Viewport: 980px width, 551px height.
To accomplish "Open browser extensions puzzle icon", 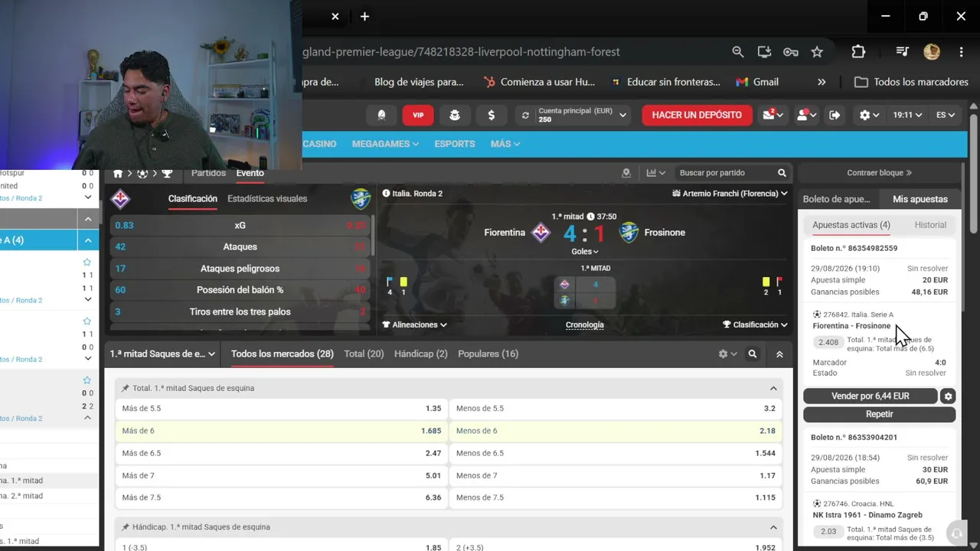I will pyautogui.click(x=858, y=52).
